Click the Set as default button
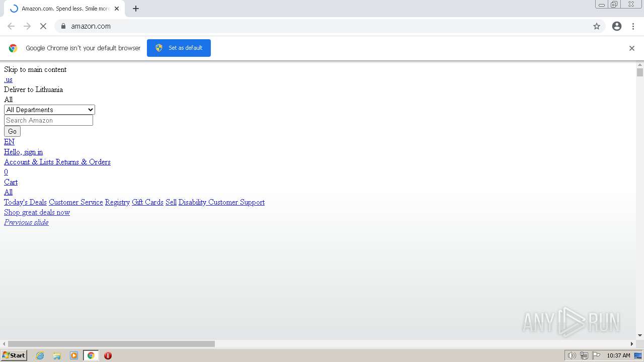This screenshot has width=644, height=362. (179, 48)
